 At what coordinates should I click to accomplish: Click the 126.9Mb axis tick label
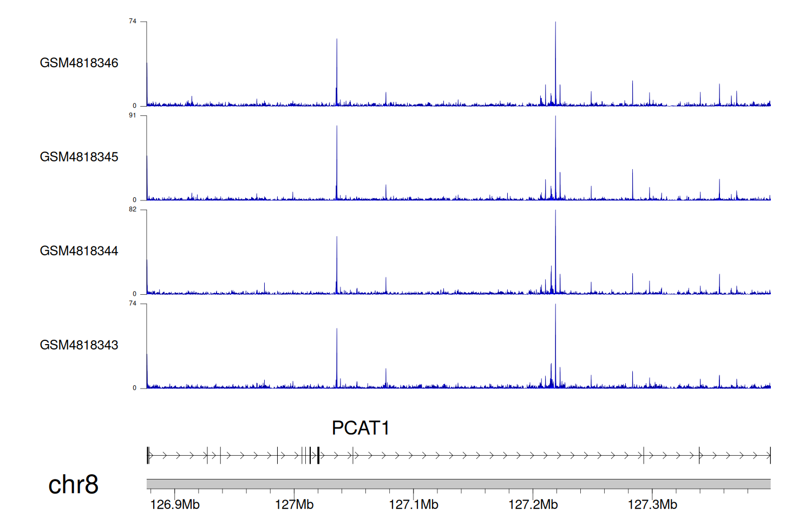(174, 505)
